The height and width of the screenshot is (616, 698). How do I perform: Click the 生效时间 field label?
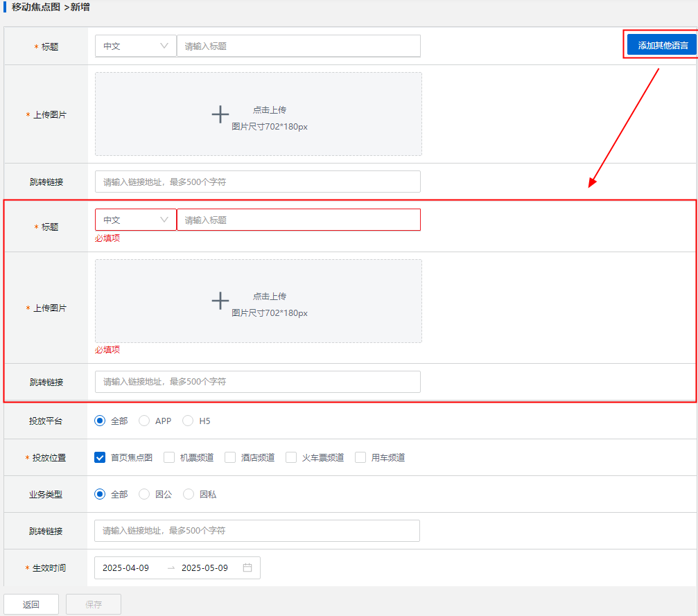point(49,568)
